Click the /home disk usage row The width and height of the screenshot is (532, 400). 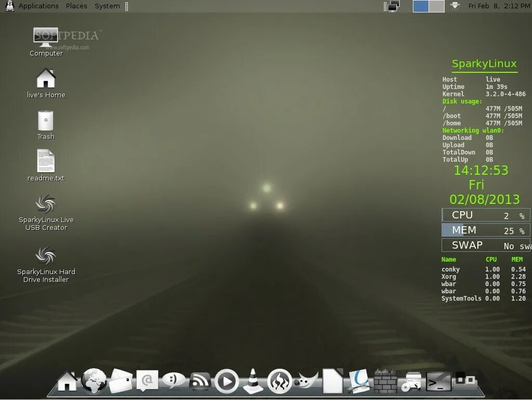(x=482, y=123)
